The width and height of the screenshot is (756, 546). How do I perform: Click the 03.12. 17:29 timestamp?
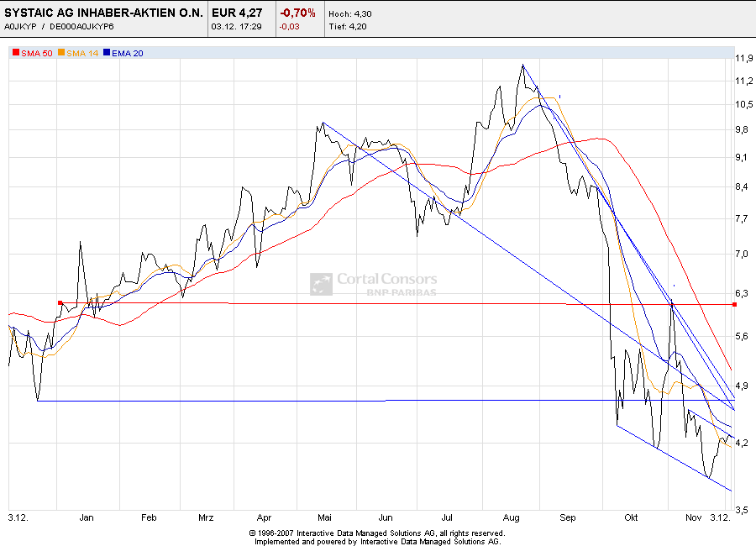(x=236, y=27)
